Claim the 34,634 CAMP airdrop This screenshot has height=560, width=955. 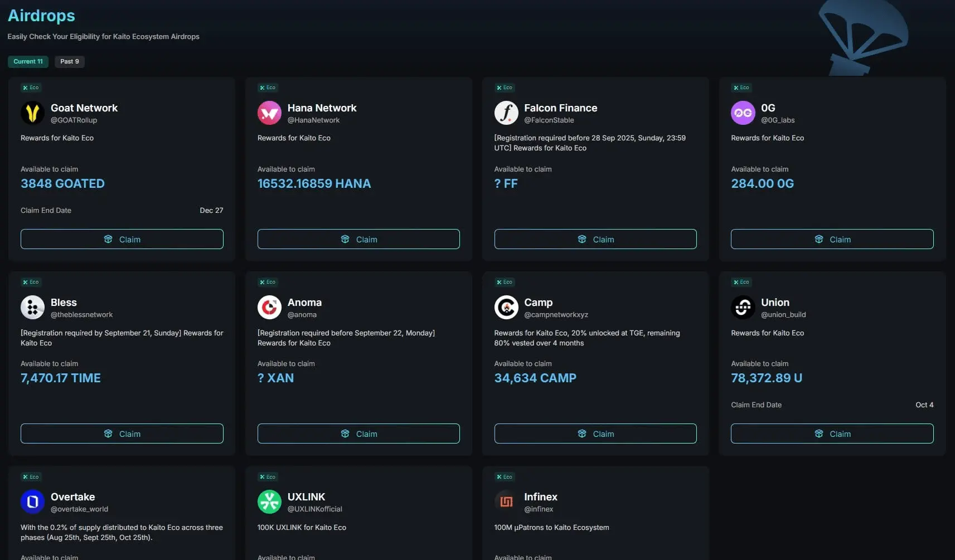pyautogui.click(x=595, y=434)
